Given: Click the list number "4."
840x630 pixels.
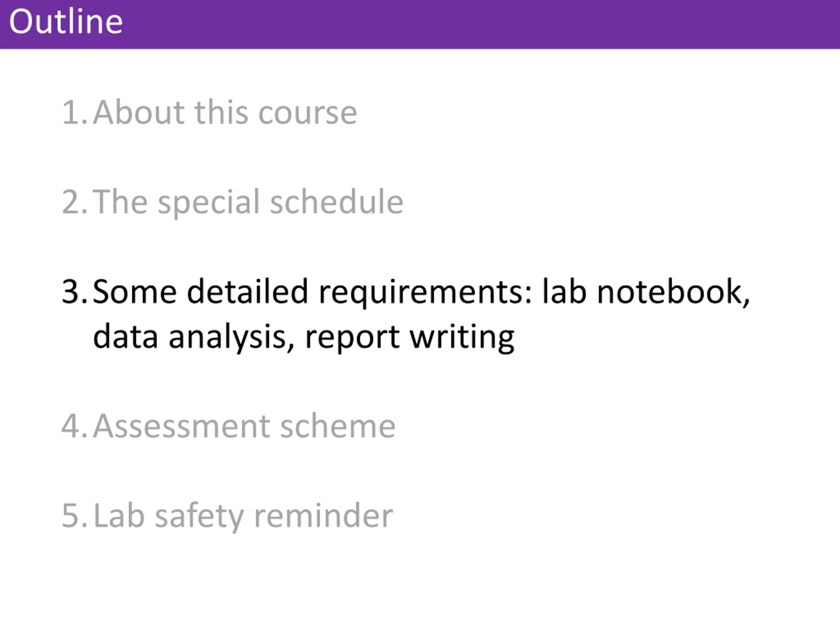Looking at the screenshot, I should (75, 426).
